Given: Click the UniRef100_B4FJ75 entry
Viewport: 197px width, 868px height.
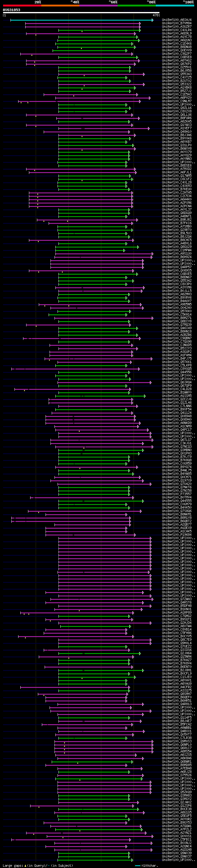Looking at the screenshot, I should tap(177, 358).
